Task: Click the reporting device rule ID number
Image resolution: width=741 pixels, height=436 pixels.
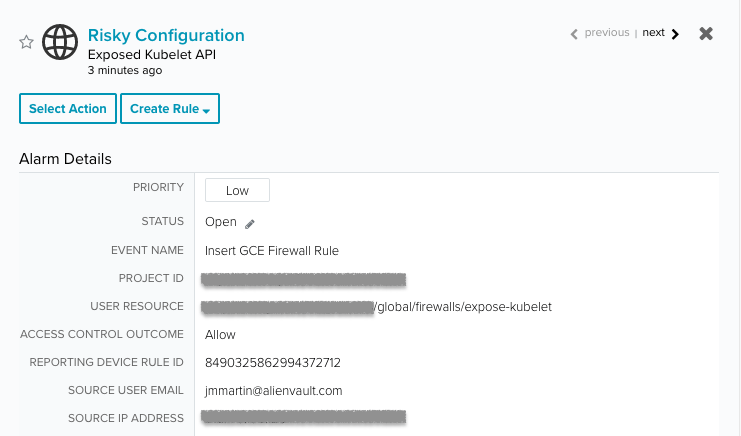Action: pyautogui.click(x=273, y=362)
